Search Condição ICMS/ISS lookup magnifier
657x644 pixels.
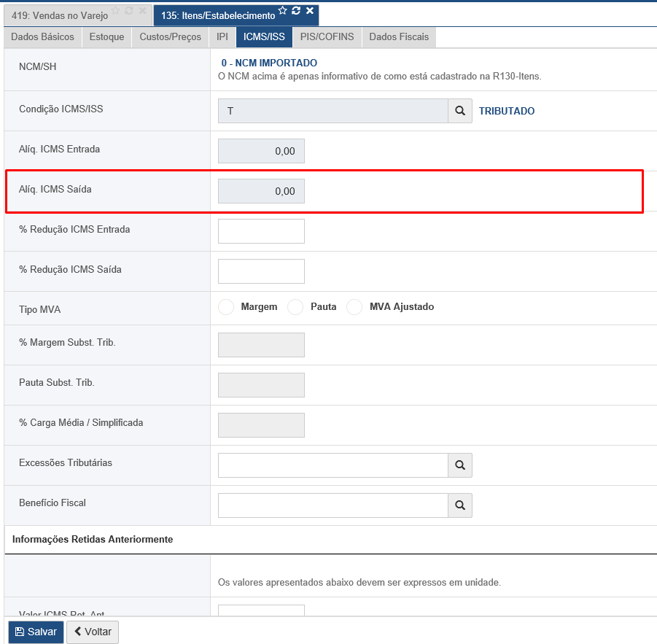tap(460, 111)
